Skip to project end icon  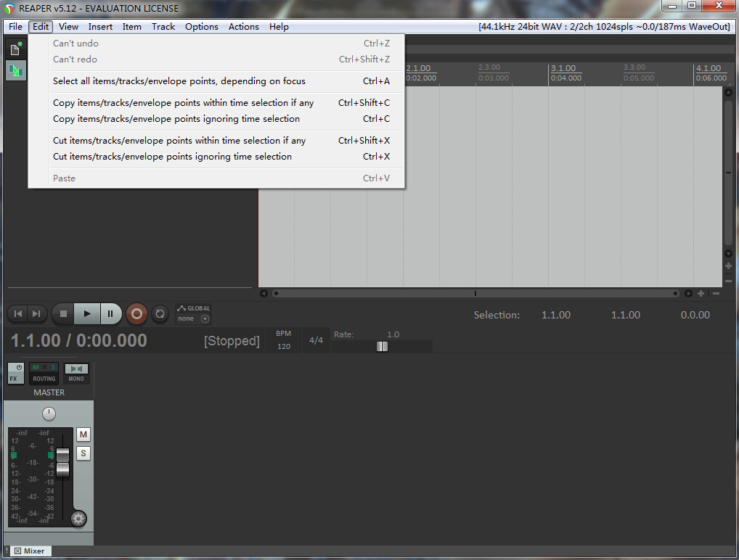(x=36, y=314)
